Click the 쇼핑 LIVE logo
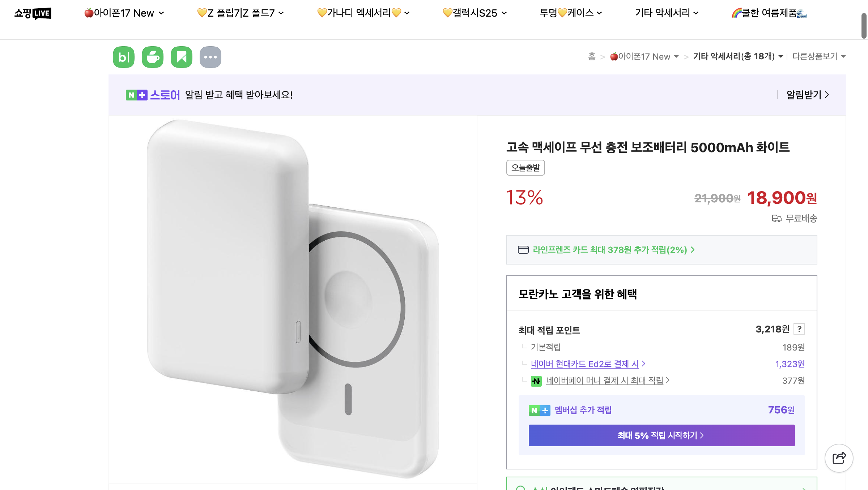The height and width of the screenshot is (490, 868). coord(33,13)
